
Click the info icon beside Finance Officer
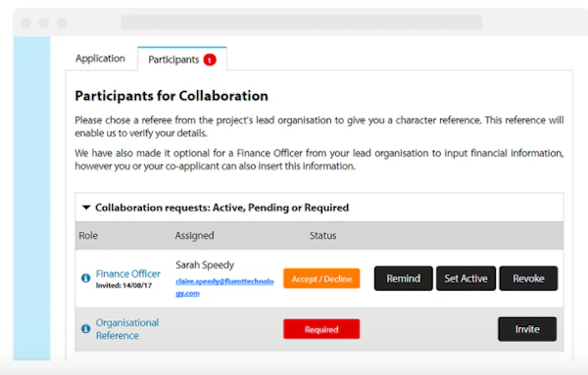pos(86,278)
